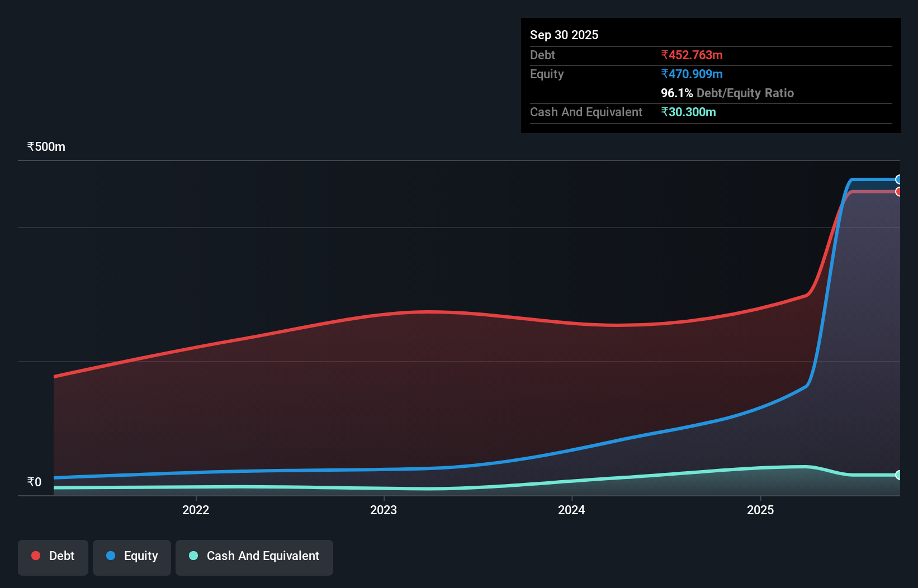Click the Sep 30 2025 tooltip header
This screenshot has width=918, height=588.
pyautogui.click(x=564, y=35)
